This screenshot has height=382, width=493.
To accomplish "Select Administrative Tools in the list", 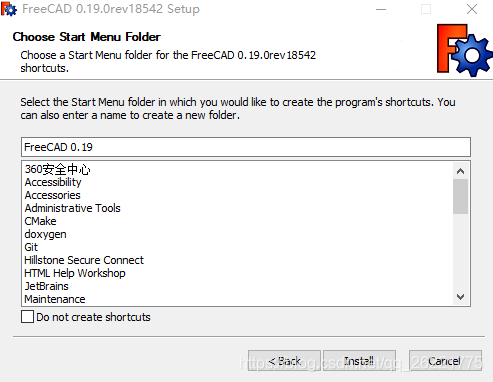I will (72, 208).
